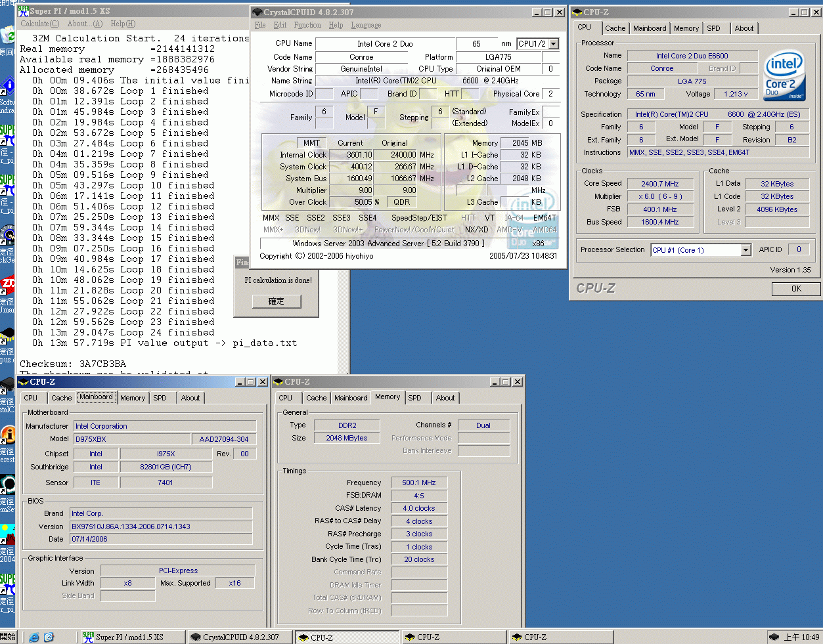The width and height of the screenshot is (823, 644).
Task: Click the Core Speed value 2400.7 MHz
Action: [660, 184]
